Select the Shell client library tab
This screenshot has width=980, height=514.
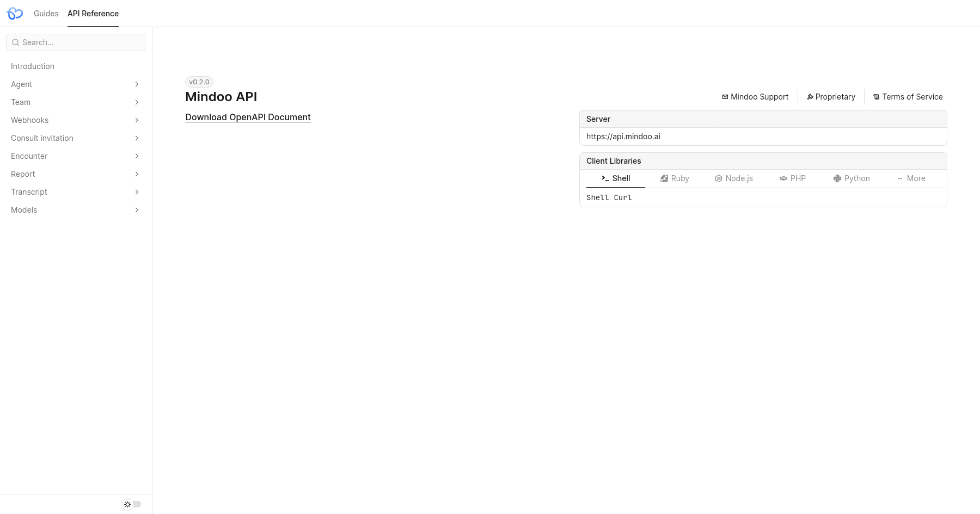[616, 178]
